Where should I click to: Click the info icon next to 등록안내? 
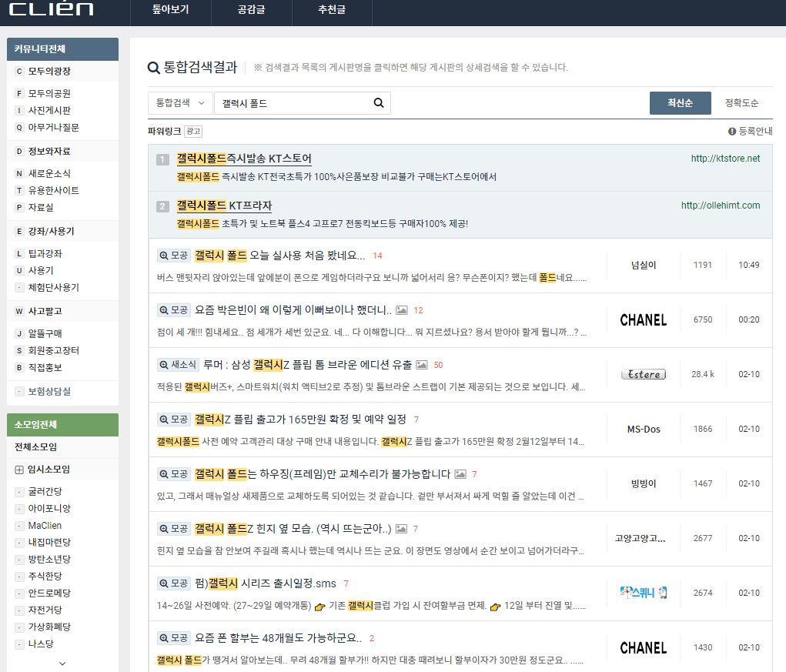[732, 132]
